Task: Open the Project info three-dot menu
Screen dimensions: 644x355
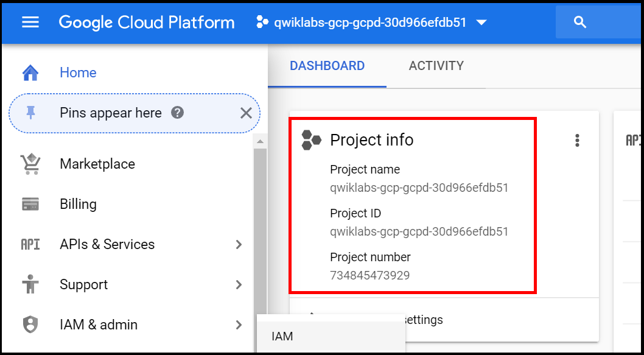Action: point(577,141)
